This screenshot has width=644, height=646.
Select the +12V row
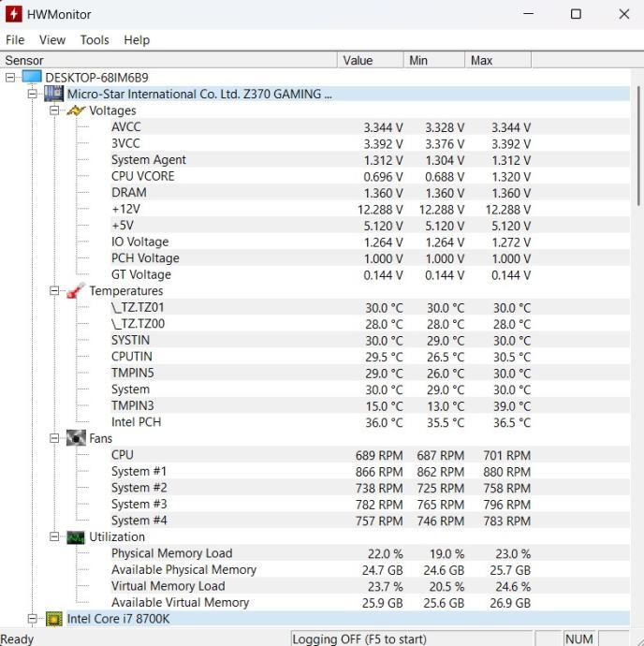click(370, 209)
